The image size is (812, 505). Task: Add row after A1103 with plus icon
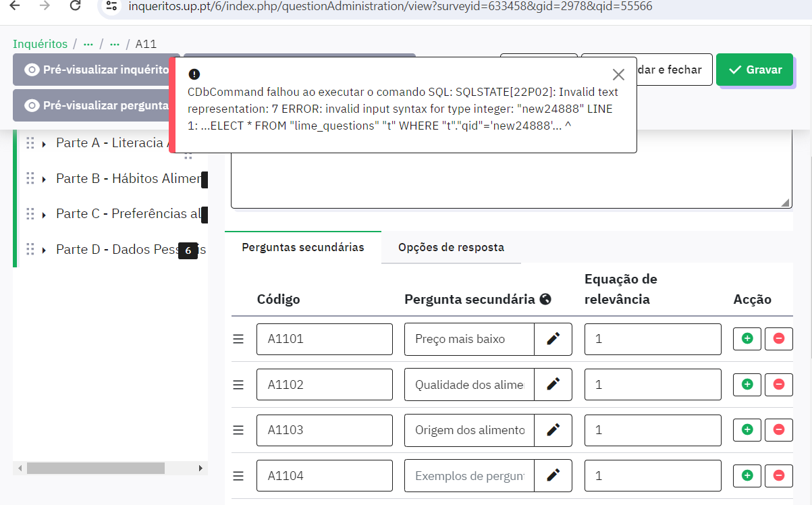click(747, 430)
